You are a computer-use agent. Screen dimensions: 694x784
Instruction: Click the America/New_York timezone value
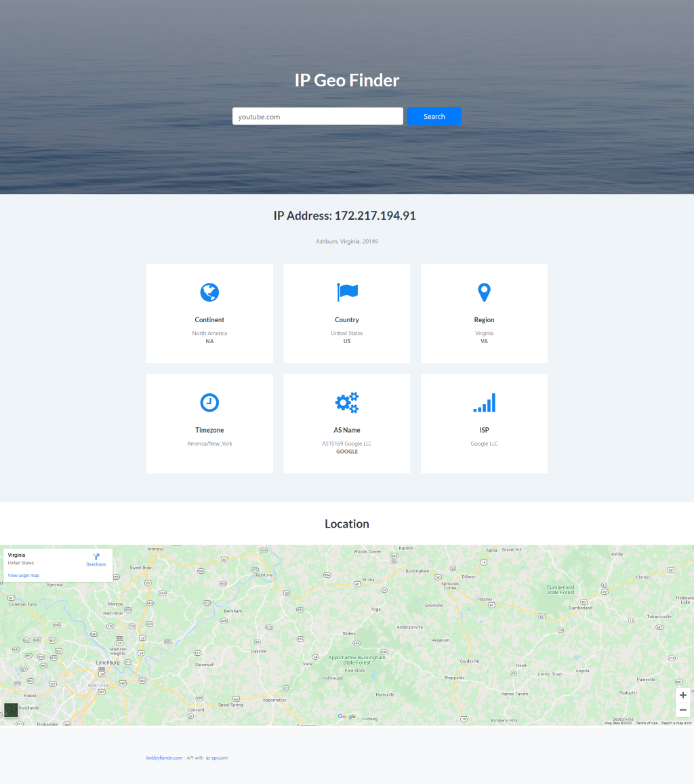[x=209, y=444]
